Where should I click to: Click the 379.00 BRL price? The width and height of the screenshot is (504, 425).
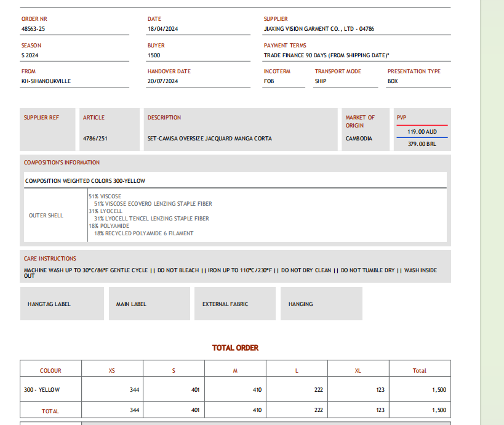click(422, 144)
